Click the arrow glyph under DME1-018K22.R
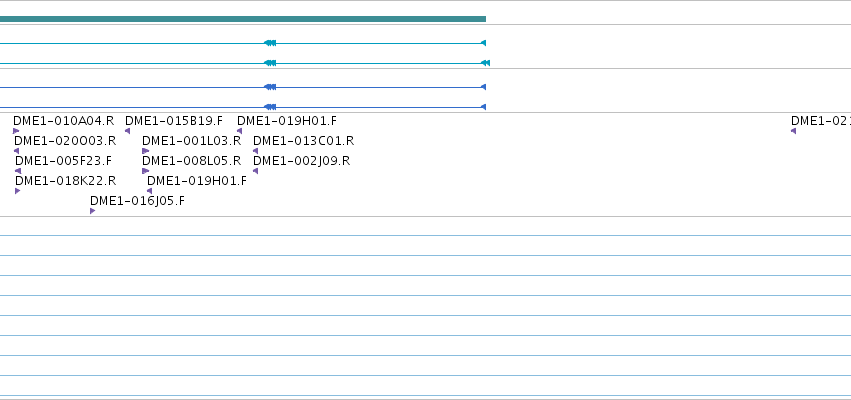Viewport: 851px width, 400px height. (x=18, y=191)
